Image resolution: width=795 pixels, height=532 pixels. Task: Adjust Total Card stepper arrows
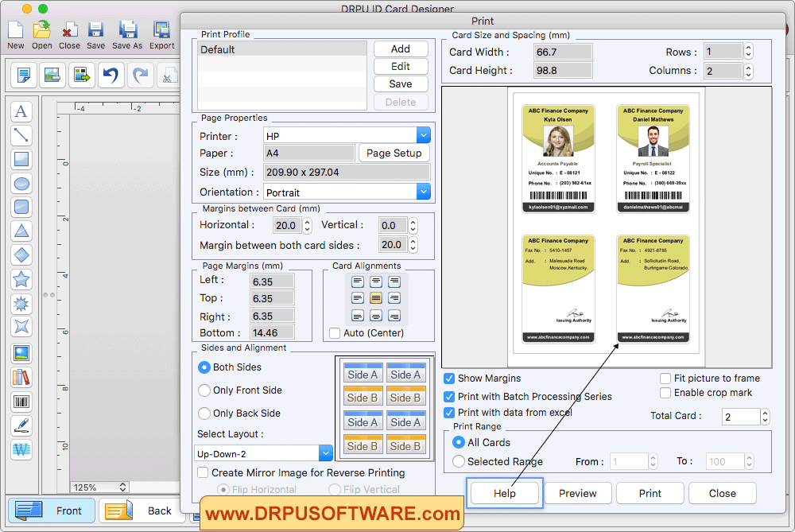pos(765,417)
